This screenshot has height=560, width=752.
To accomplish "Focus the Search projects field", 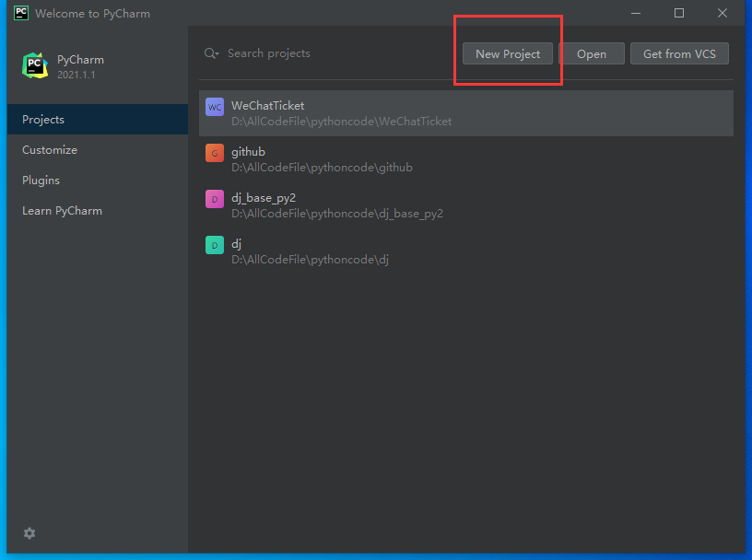I will pyautogui.click(x=268, y=53).
